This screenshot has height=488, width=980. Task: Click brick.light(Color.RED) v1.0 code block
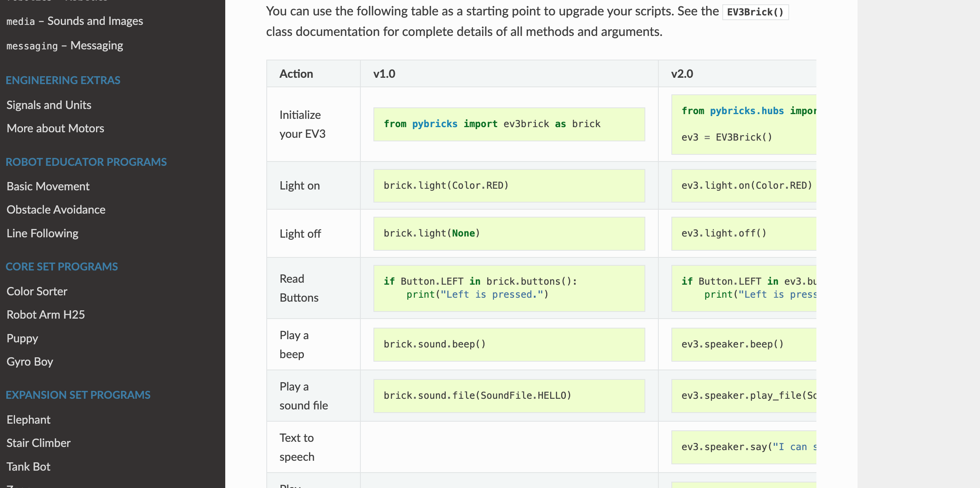(x=509, y=186)
